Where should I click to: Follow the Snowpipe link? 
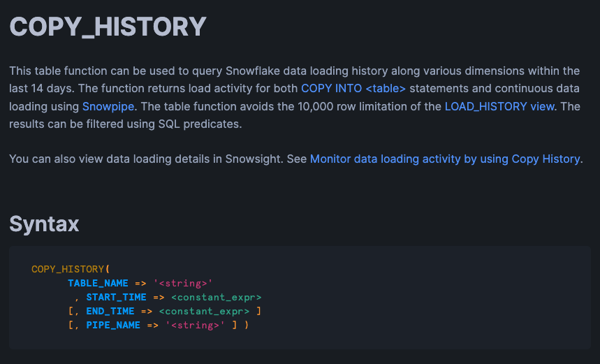[109, 107]
